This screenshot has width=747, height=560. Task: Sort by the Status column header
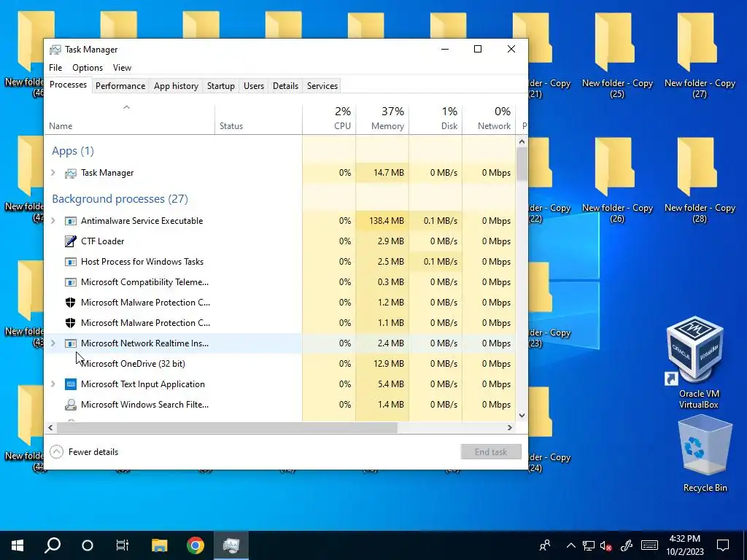(x=258, y=119)
